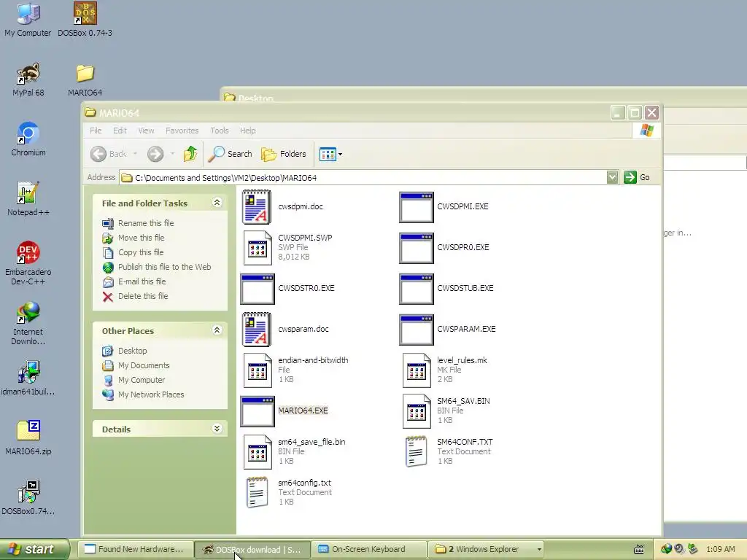Select the My Computer desktop icon

tap(28, 19)
